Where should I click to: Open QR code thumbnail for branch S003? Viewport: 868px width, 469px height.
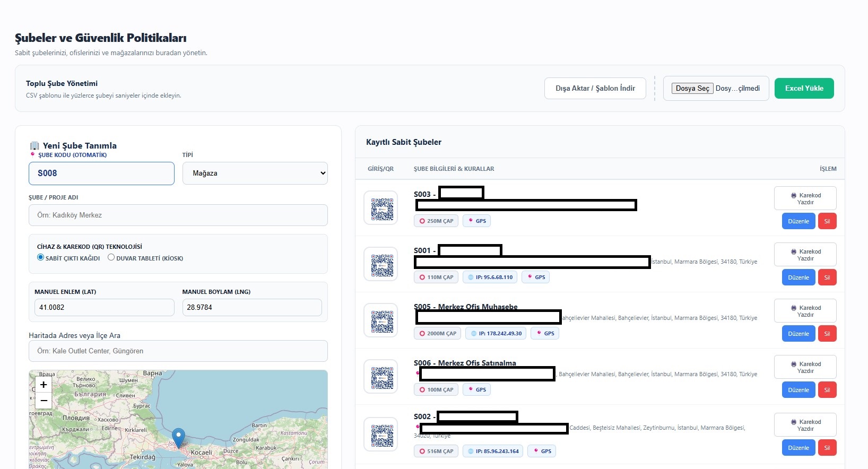tap(380, 208)
